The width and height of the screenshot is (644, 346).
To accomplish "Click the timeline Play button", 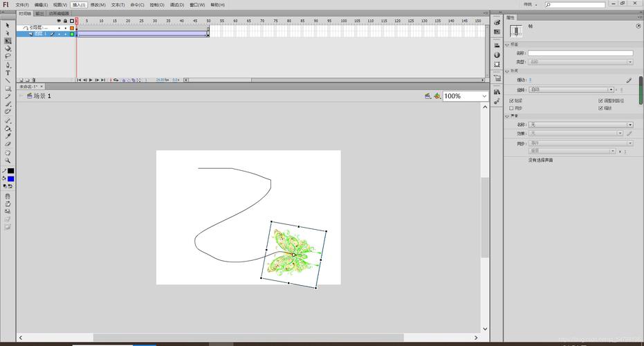I will 91,80.
